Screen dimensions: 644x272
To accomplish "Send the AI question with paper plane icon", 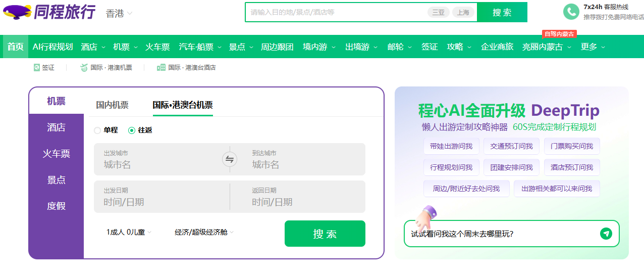I will [606, 234].
